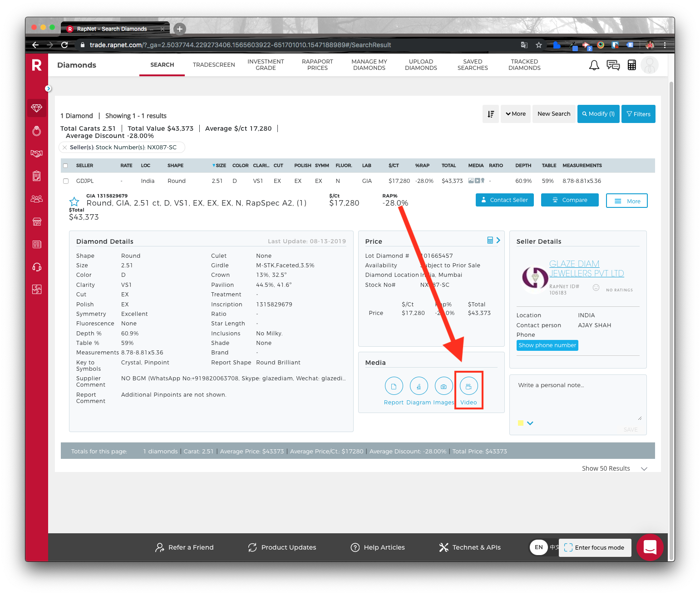Open the clipboard icon in the sidebar
Image resolution: width=700 pixels, height=595 pixels.
click(37, 176)
